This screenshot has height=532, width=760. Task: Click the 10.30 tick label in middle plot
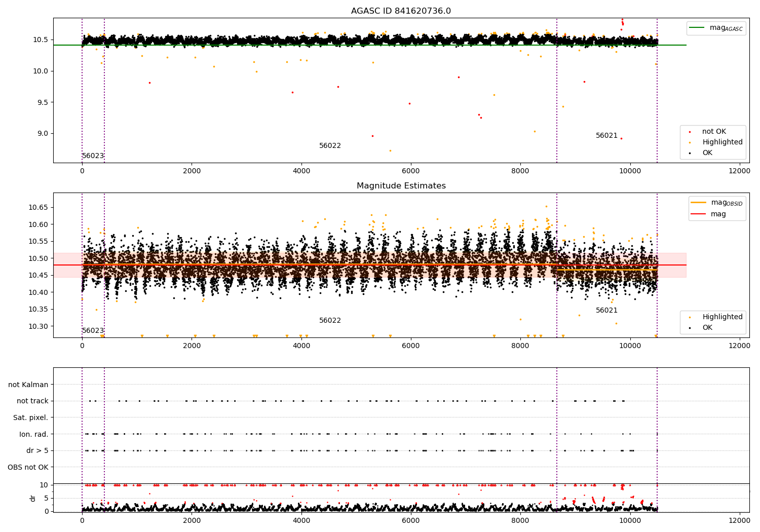pyautogui.click(x=39, y=326)
